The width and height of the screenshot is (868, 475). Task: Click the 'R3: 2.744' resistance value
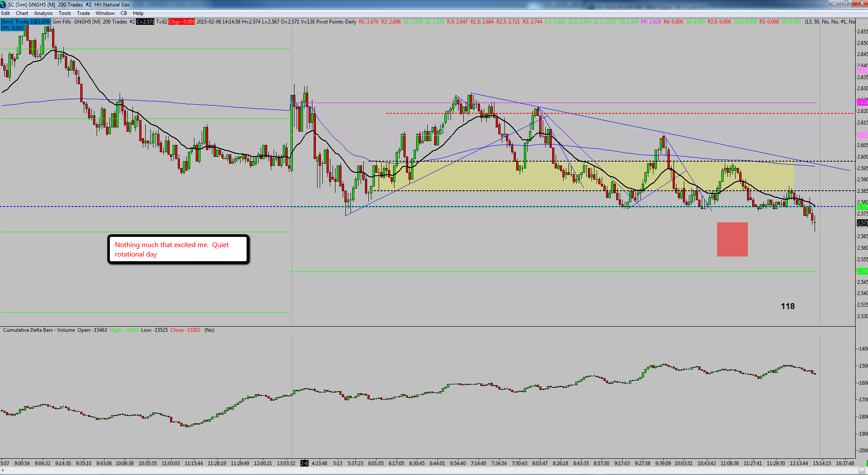pos(532,22)
